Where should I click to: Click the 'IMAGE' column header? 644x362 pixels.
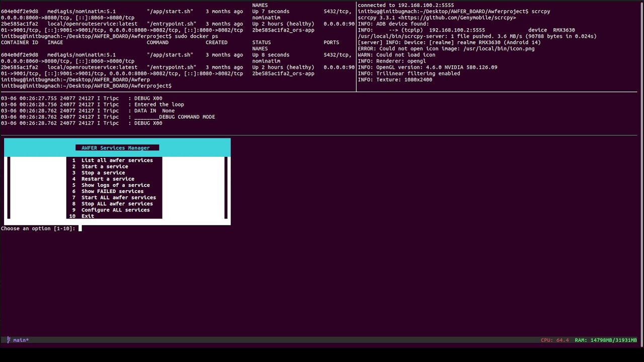point(55,42)
